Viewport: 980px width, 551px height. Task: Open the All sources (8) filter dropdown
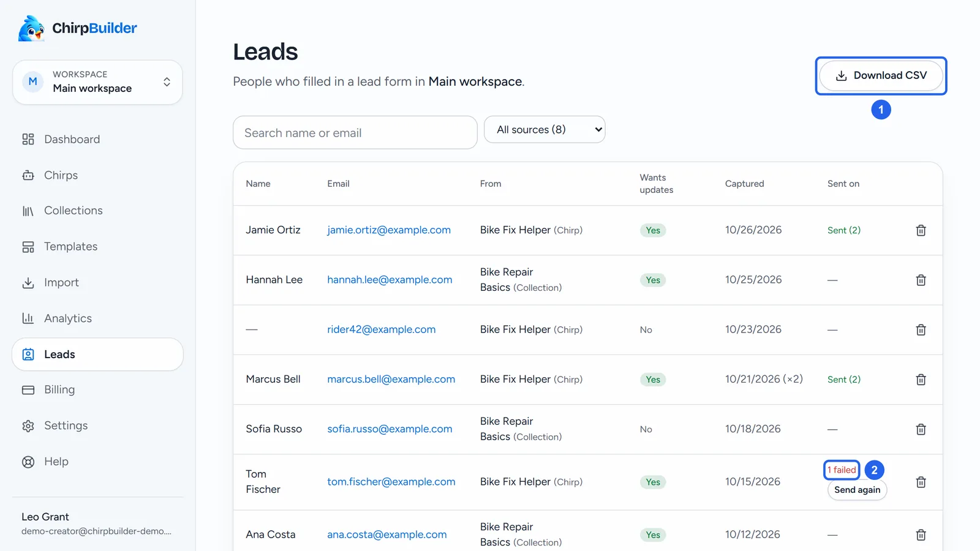coord(545,130)
